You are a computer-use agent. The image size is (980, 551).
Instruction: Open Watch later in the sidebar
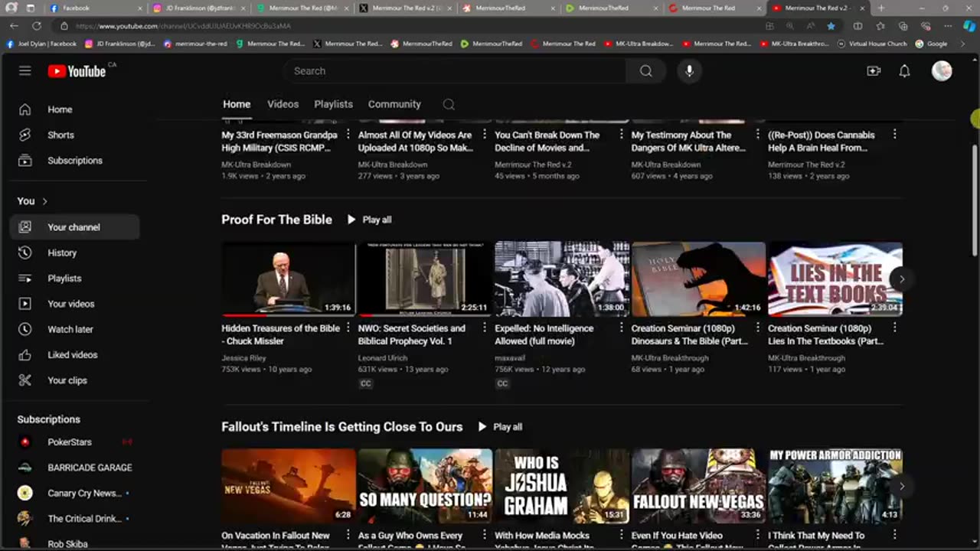74,329
